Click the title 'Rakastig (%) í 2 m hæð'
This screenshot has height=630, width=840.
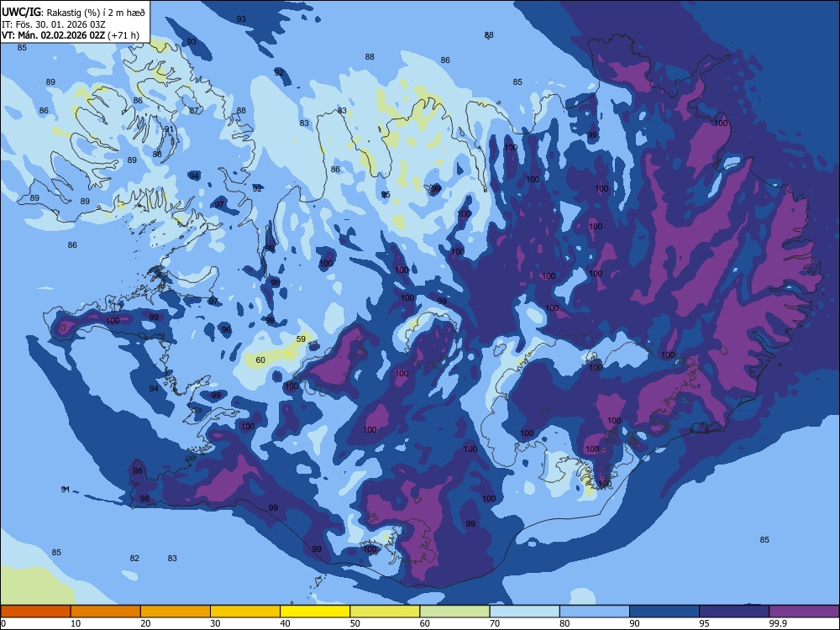[x=96, y=13]
